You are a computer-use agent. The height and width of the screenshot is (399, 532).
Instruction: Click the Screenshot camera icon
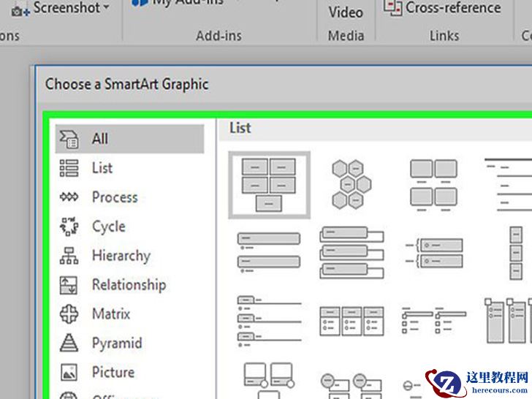20,12
